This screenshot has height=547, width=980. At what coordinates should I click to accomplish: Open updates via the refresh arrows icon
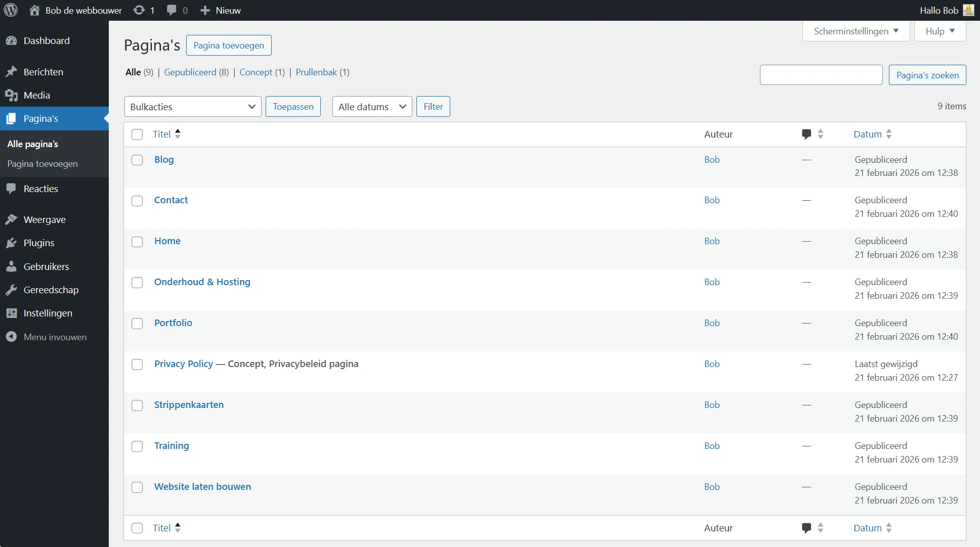coord(138,10)
